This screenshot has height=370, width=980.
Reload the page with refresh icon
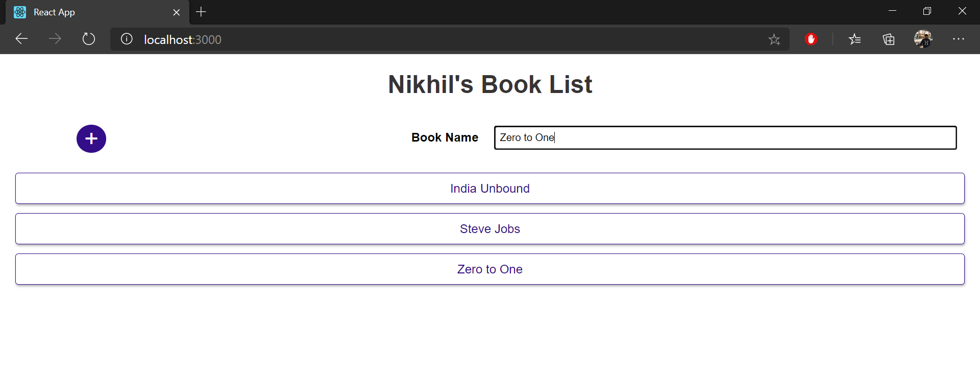(x=89, y=39)
